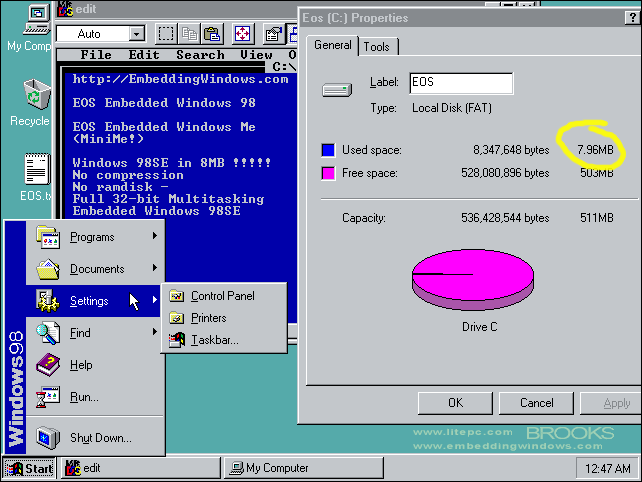The height and width of the screenshot is (482, 642).
Task: Expand the Auto font size dropdown
Action: [x=137, y=34]
